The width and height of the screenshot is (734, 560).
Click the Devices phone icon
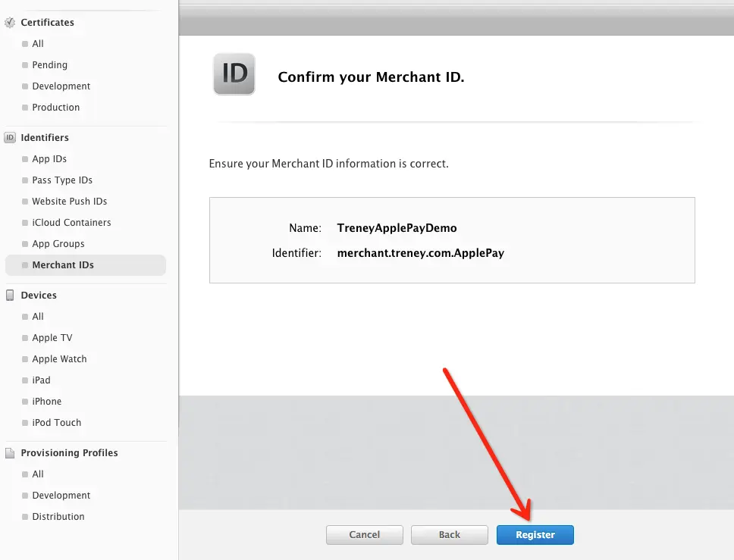pyautogui.click(x=10, y=296)
